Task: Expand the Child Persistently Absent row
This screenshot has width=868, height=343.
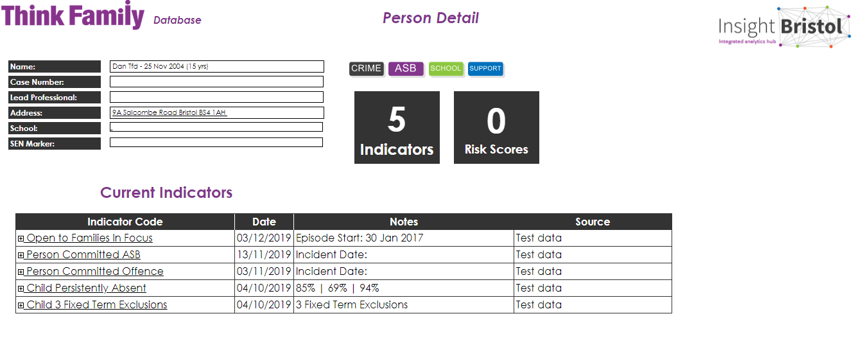Action: coord(21,288)
